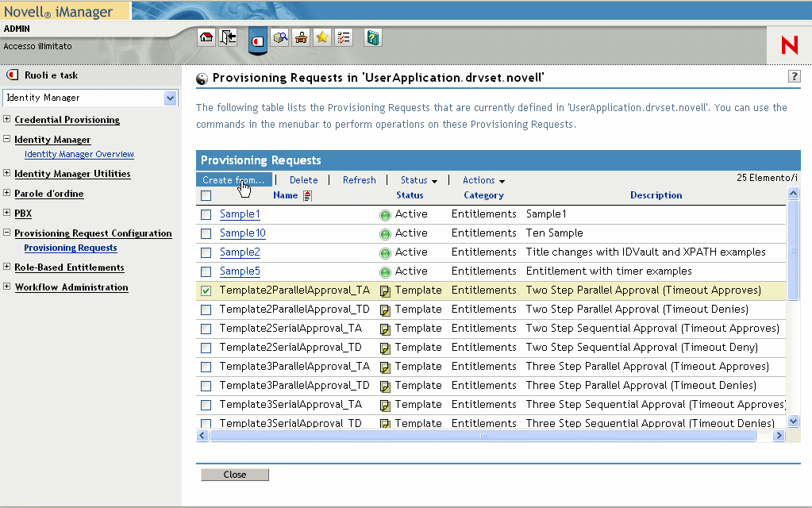812x508 pixels.
Task: Open the Status menu in the table menubar
Action: coord(418,180)
